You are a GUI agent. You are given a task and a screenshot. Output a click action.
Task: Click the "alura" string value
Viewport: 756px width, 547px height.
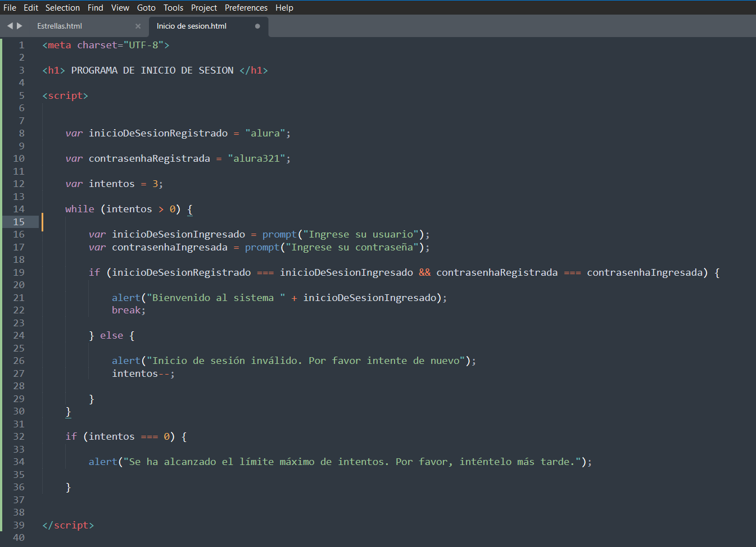click(x=265, y=133)
